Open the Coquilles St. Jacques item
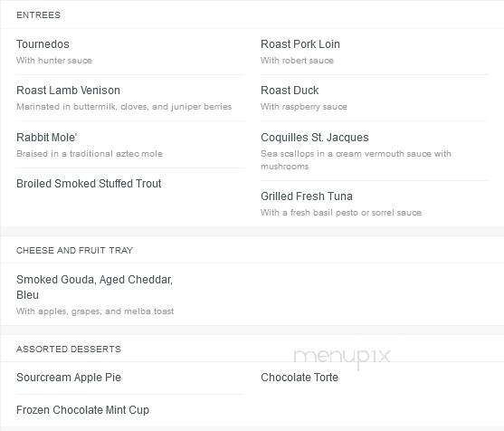Image resolution: width=504 pixels, height=431 pixels. [315, 138]
